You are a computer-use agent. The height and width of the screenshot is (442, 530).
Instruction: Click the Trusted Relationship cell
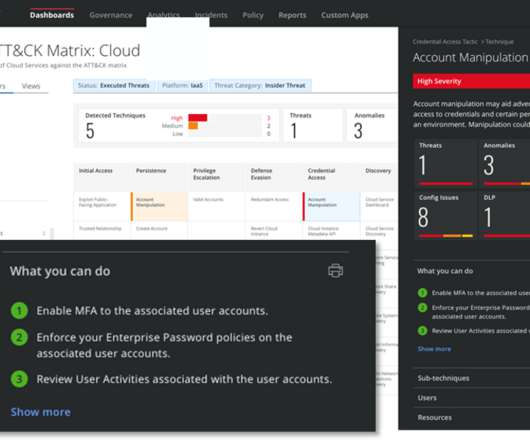click(x=101, y=230)
